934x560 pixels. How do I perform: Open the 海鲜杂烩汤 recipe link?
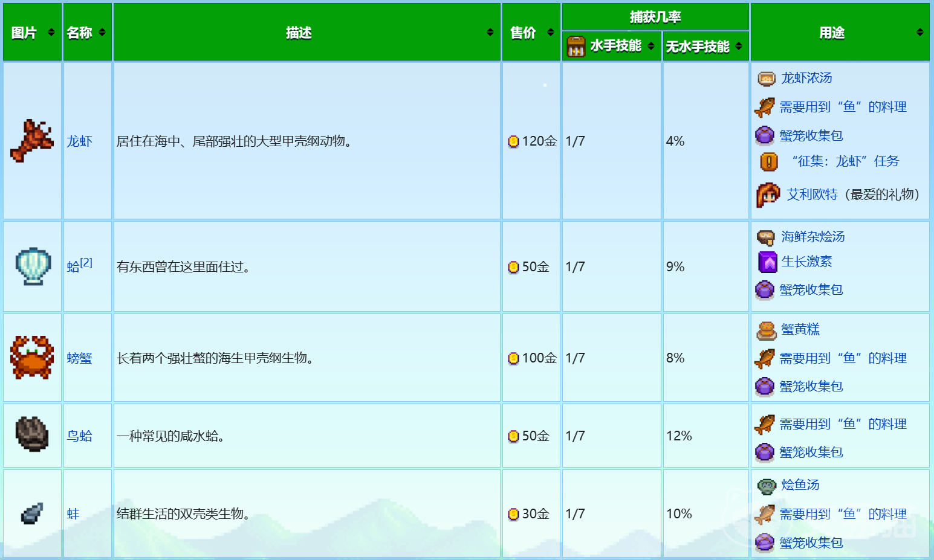(813, 237)
